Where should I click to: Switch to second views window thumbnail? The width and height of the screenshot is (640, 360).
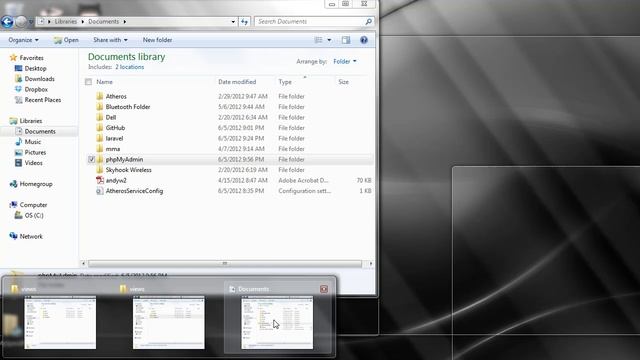click(169, 322)
